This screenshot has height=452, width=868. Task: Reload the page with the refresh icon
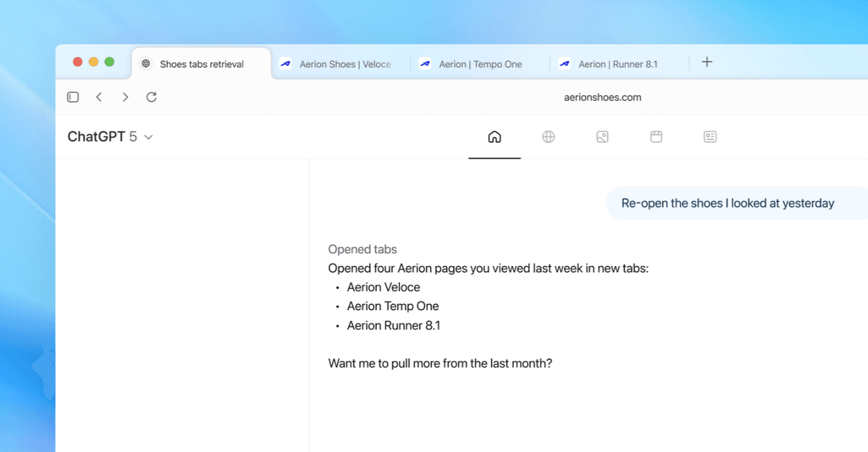tap(152, 97)
